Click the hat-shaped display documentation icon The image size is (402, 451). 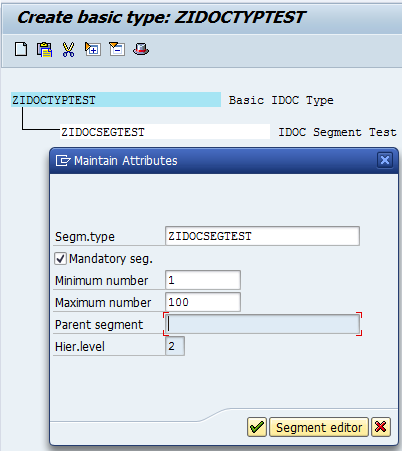point(141,49)
